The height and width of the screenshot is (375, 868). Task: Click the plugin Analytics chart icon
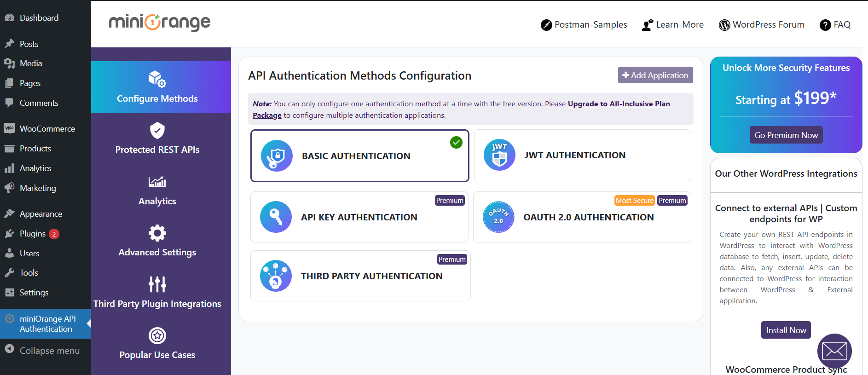[x=157, y=182]
